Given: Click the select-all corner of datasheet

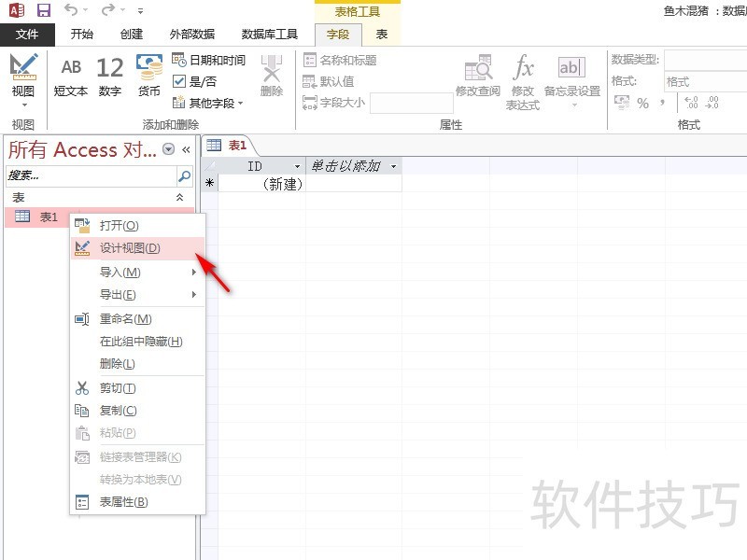Looking at the screenshot, I should click(x=209, y=166).
